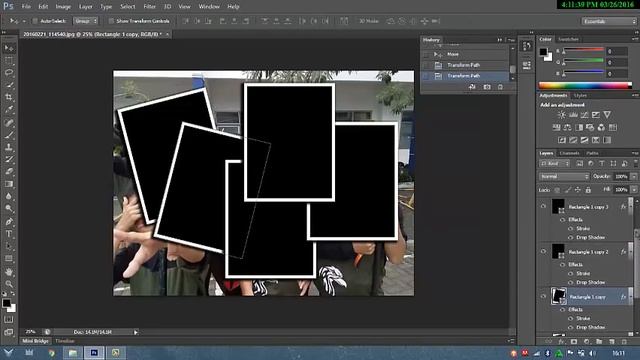Hide the Rectangle 1 copy 2 layer
The width and height of the screenshot is (640, 360).
543,251
